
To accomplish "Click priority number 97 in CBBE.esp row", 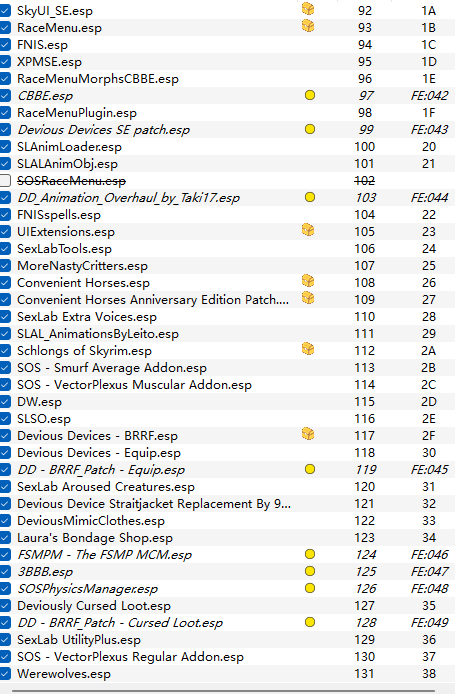I will tap(366, 96).
